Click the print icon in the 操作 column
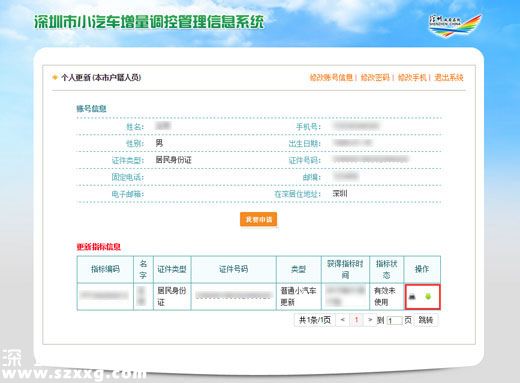Image resolution: width=520 pixels, height=383 pixels. click(412, 297)
